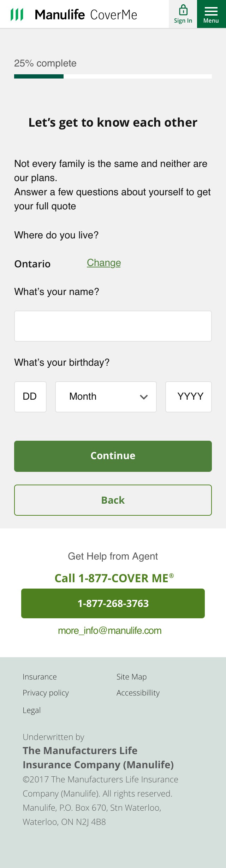Go back with the Back button

[x=113, y=500]
